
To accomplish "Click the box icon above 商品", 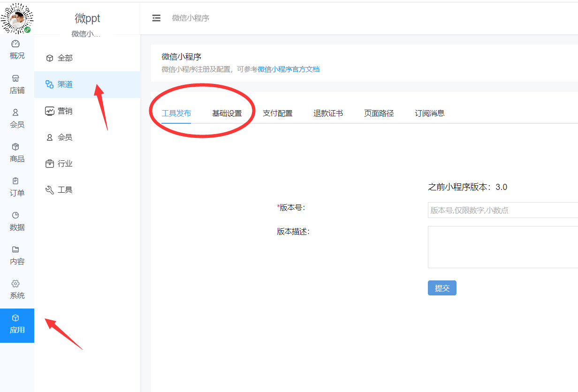I will (x=15, y=147).
